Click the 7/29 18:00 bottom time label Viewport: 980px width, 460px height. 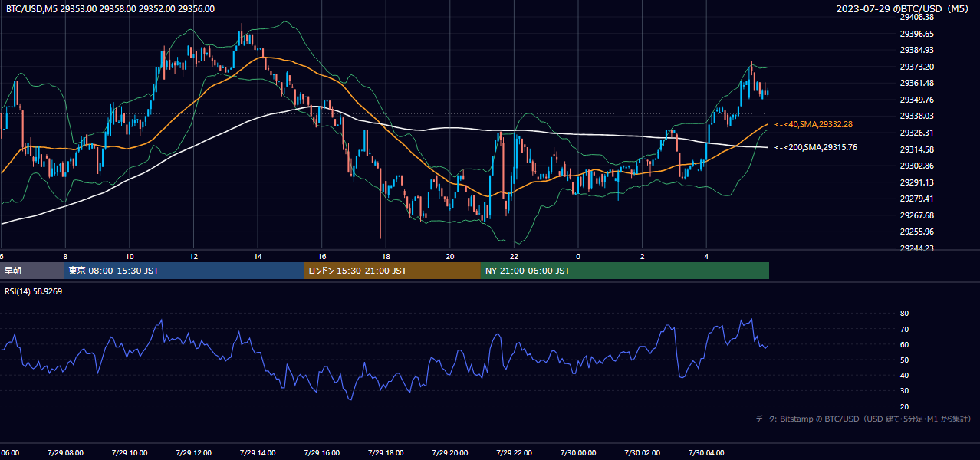pos(385,452)
